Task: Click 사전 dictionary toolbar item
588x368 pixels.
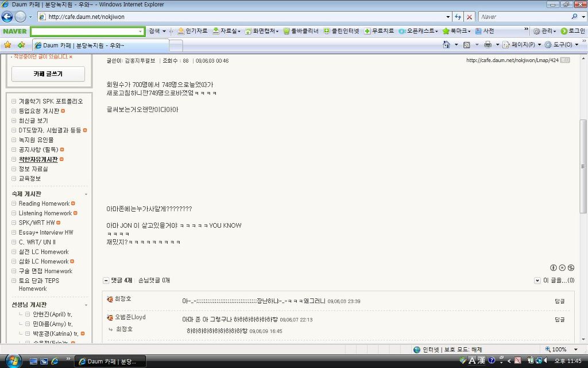Action: coord(485,31)
